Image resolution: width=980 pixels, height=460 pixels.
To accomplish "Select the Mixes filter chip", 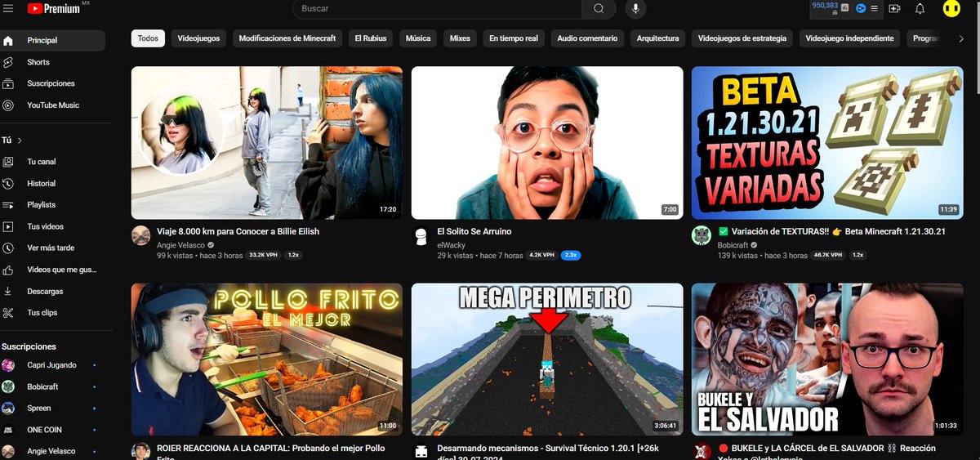I will (x=460, y=38).
